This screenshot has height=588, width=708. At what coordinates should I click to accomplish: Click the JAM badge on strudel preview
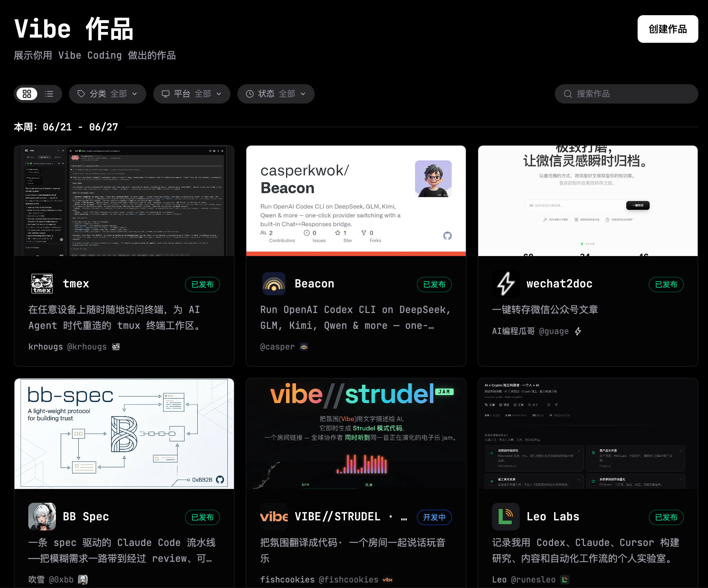pyautogui.click(x=444, y=392)
